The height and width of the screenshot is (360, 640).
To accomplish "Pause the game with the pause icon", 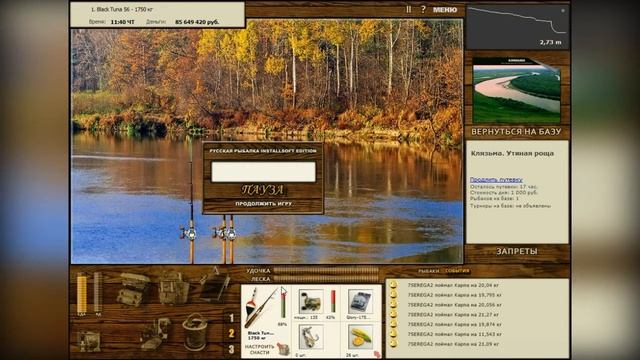I will pyautogui.click(x=409, y=9).
